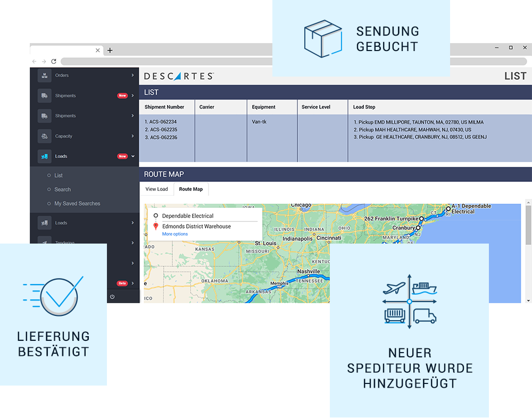532x418 pixels.
Task: Reload the page with the refresh icon
Action: pyautogui.click(x=54, y=61)
